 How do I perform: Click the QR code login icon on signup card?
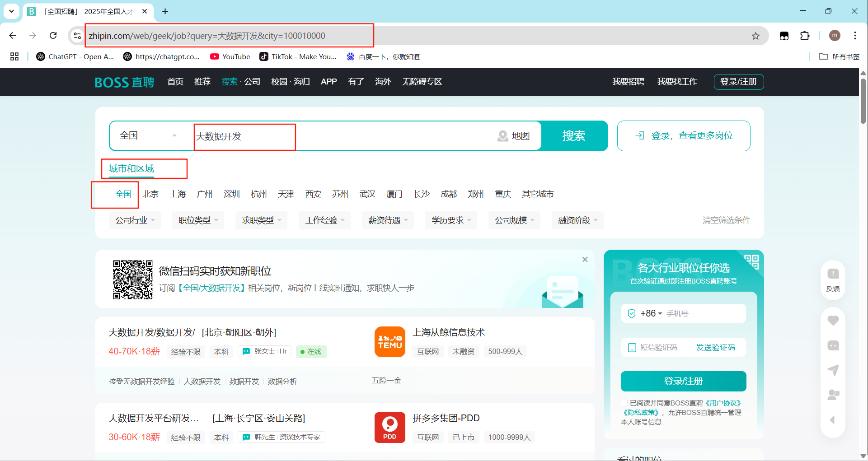(752, 262)
